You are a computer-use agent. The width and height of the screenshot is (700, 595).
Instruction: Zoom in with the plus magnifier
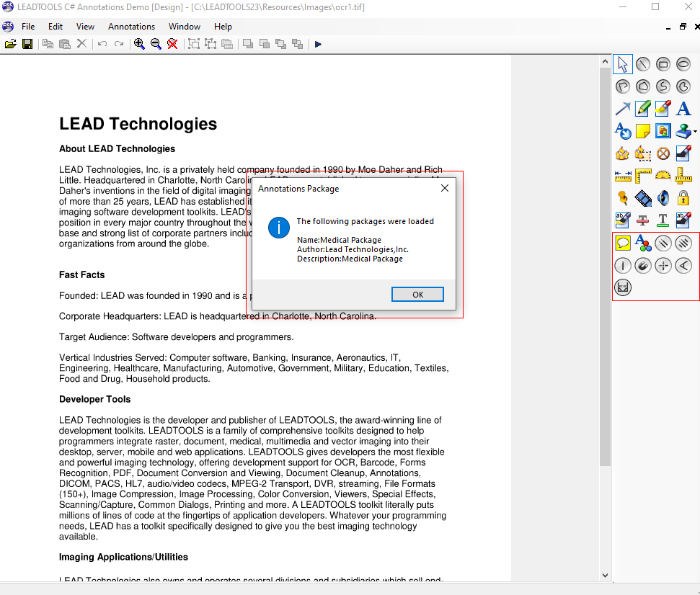(x=139, y=44)
